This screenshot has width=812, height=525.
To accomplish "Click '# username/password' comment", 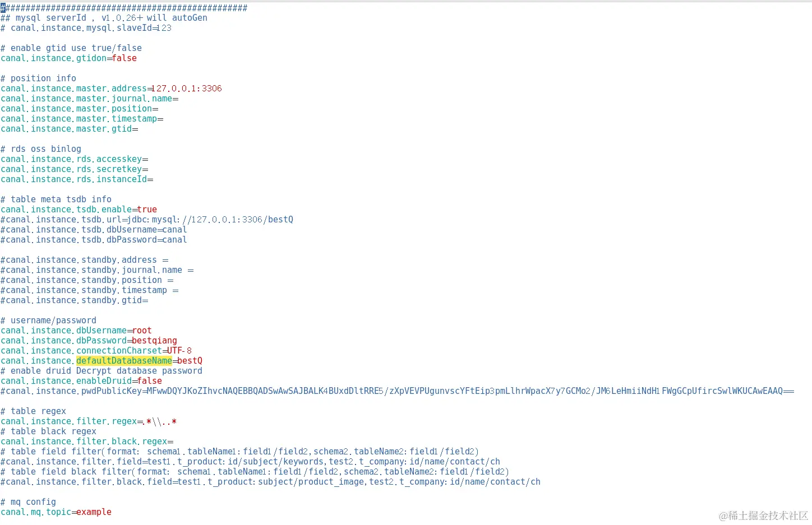I will point(48,320).
